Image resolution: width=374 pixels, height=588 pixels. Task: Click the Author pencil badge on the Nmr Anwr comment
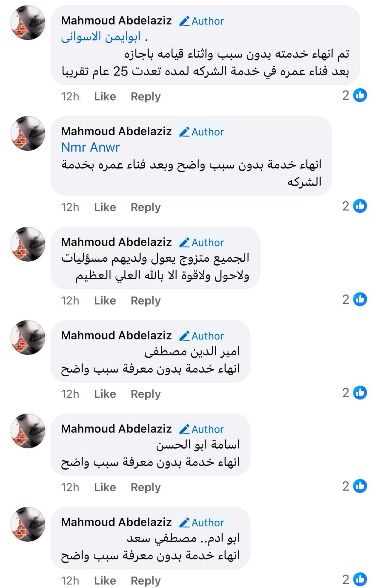point(202,132)
